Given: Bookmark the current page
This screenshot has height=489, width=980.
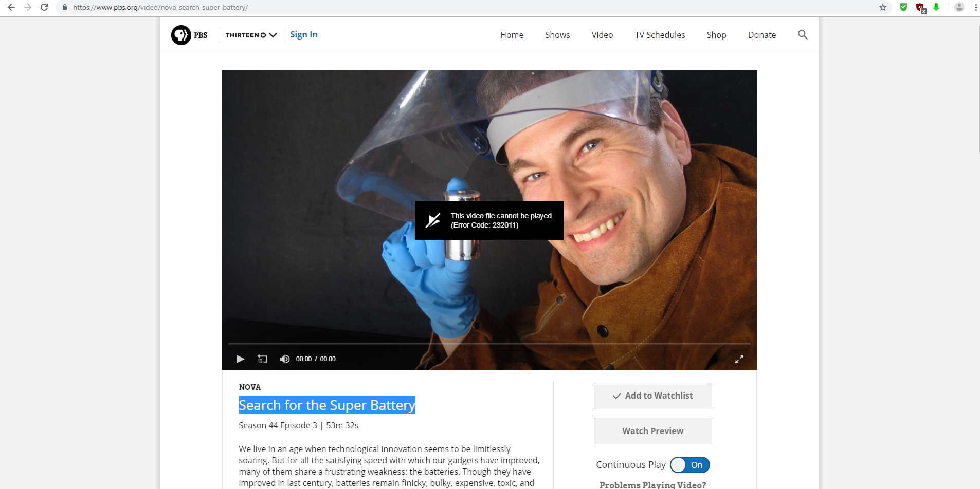Looking at the screenshot, I should point(883,7).
